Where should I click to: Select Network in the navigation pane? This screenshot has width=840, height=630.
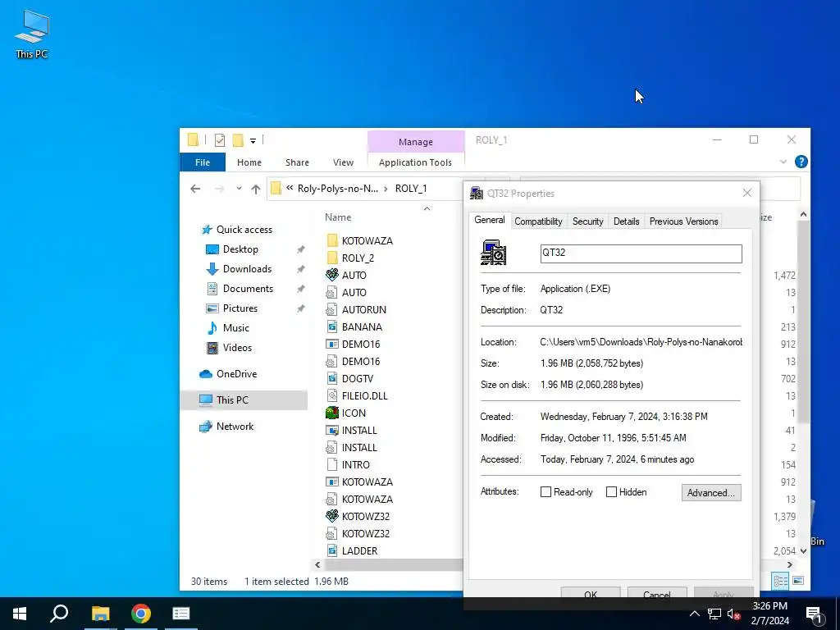235,427
